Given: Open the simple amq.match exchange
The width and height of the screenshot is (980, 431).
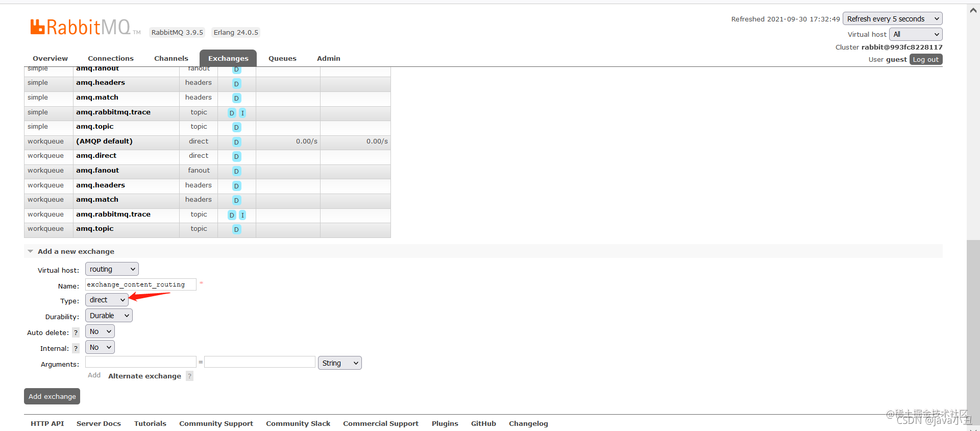Looking at the screenshot, I should 97,98.
